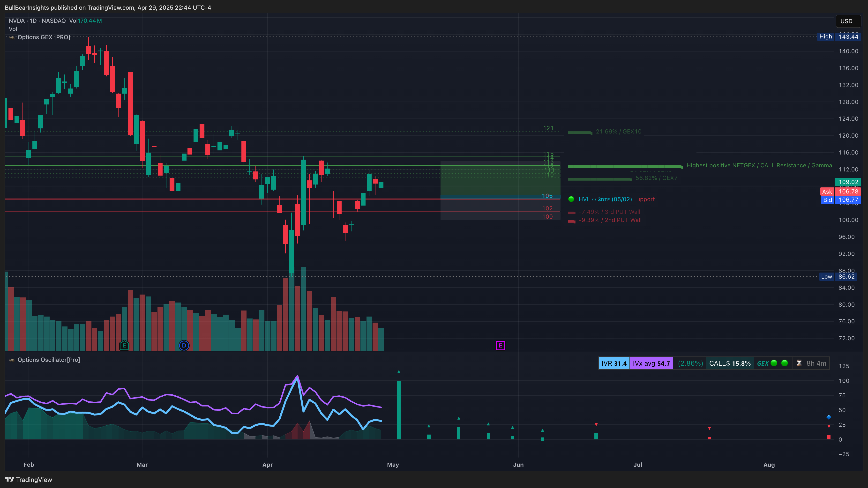Open the TradingView.com link in header

point(111,7)
